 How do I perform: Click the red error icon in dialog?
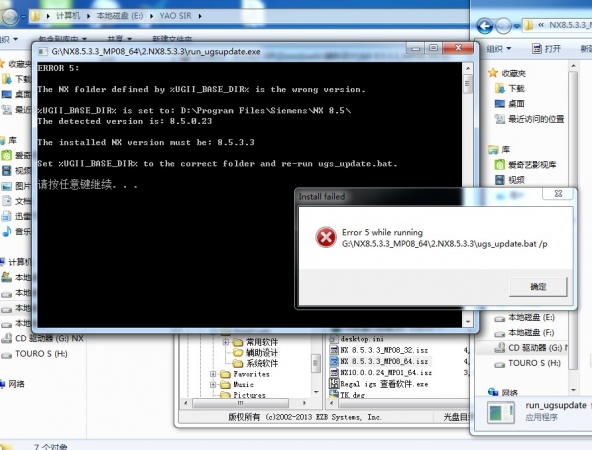tap(325, 237)
